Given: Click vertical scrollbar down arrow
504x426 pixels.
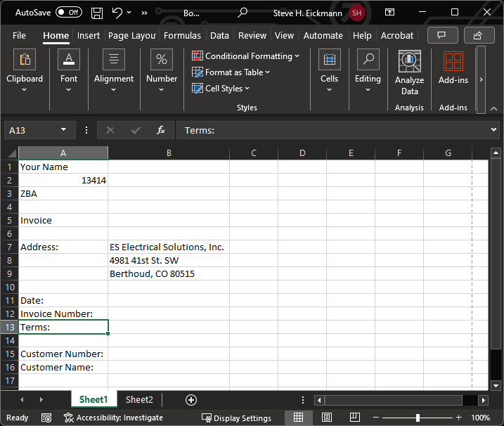Looking at the screenshot, I should 496,385.
